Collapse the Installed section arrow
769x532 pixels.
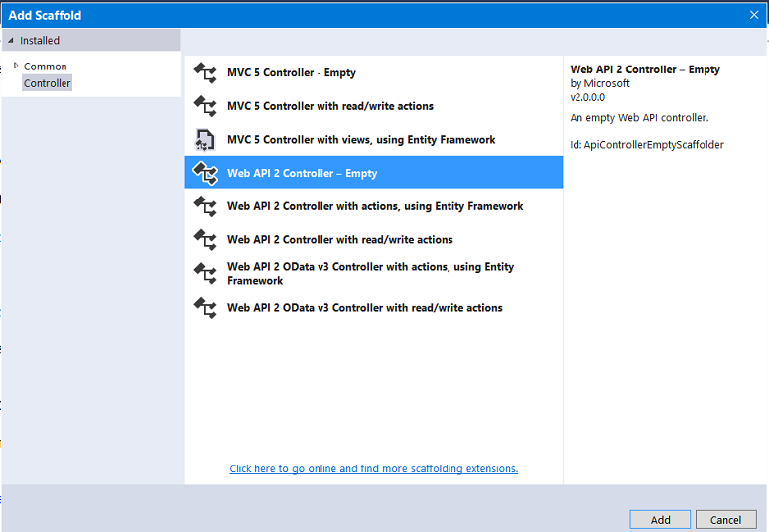point(11,41)
